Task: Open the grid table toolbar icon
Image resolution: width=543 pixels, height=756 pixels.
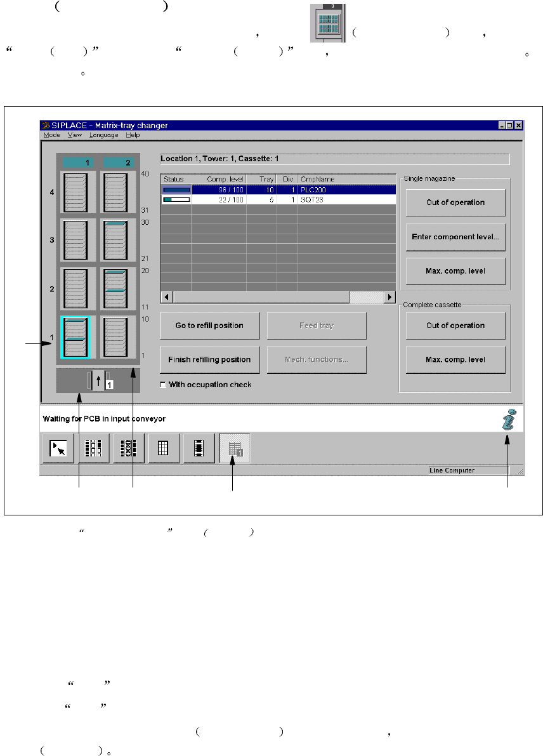Action: (163, 448)
